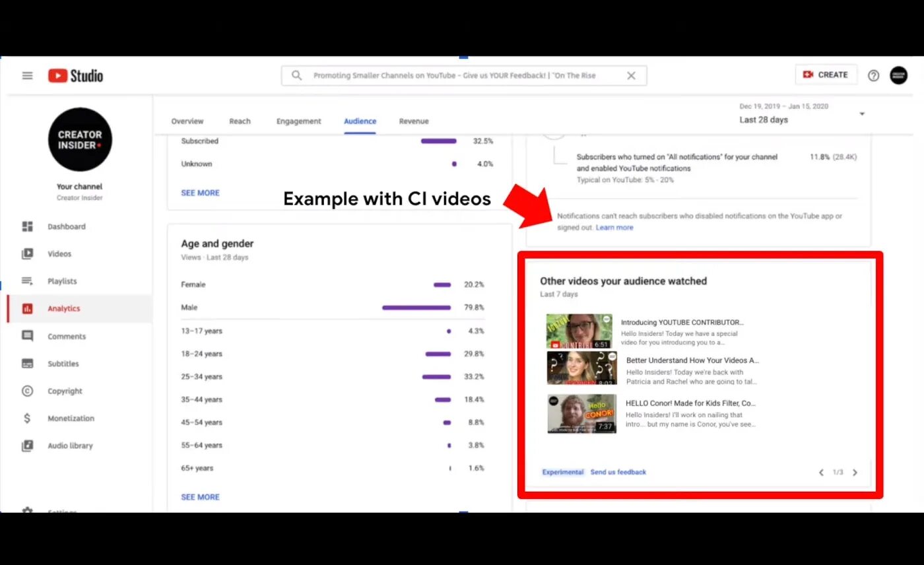
Task: Open the account avatar menu
Action: (898, 75)
